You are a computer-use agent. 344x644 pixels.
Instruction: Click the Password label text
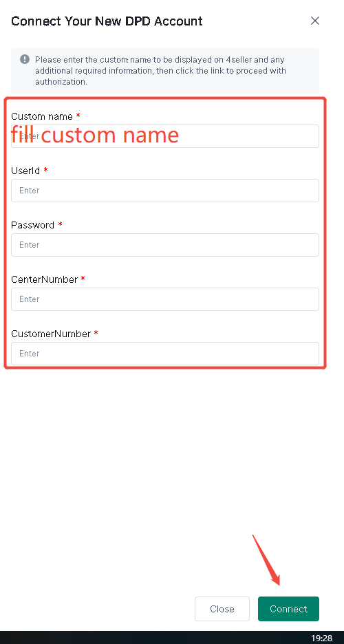(32, 225)
